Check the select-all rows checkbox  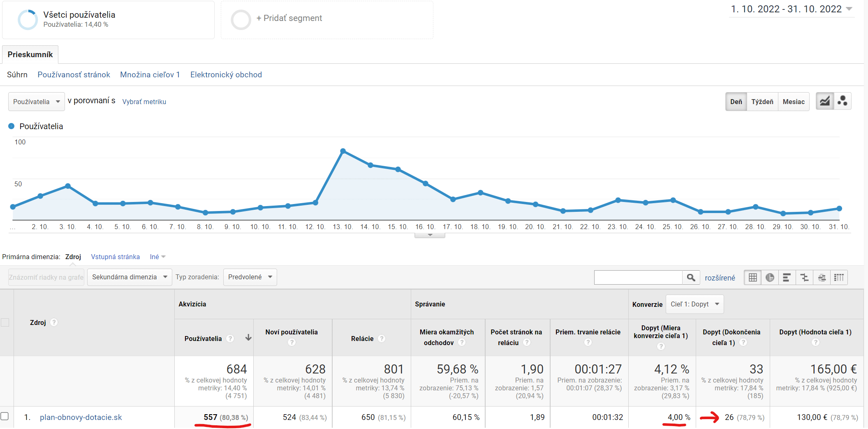point(5,322)
